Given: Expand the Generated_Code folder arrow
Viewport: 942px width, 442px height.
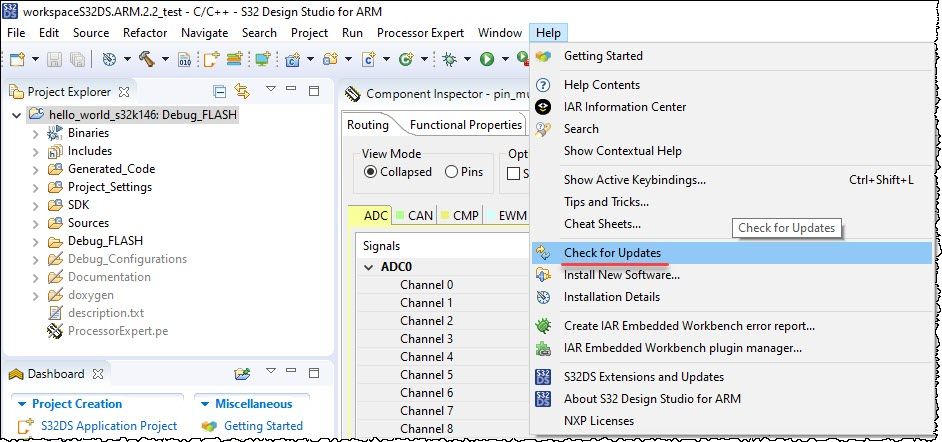Looking at the screenshot, I should tap(36, 169).
